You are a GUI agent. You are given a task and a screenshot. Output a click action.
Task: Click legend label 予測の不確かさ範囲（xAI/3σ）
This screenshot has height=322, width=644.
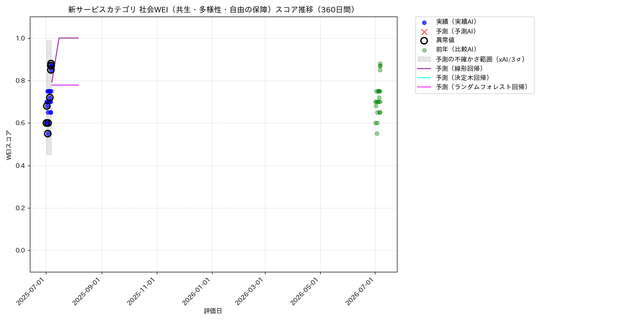481,59
